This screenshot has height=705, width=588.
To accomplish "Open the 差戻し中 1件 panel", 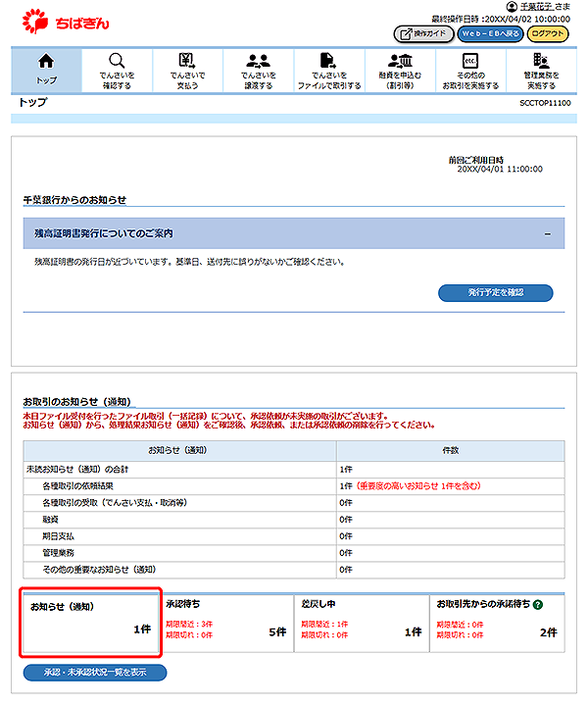I will tap(361, 624).
